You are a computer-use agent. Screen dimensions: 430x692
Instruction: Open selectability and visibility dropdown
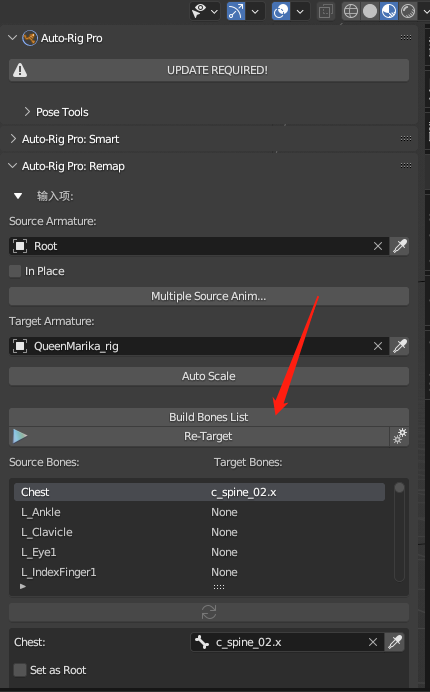pos(205,11)
